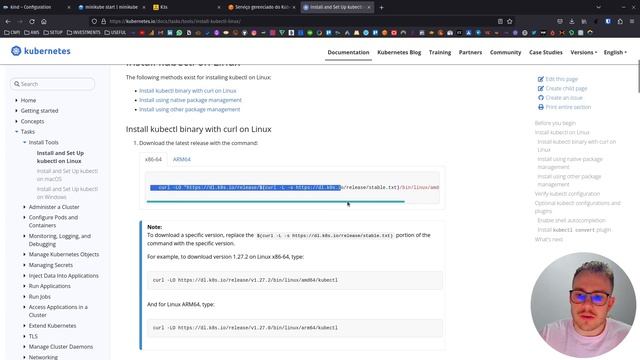640x360 pixels.
Task: Open the AWS bookmarks folder
Action: click(x=32, y=33)
